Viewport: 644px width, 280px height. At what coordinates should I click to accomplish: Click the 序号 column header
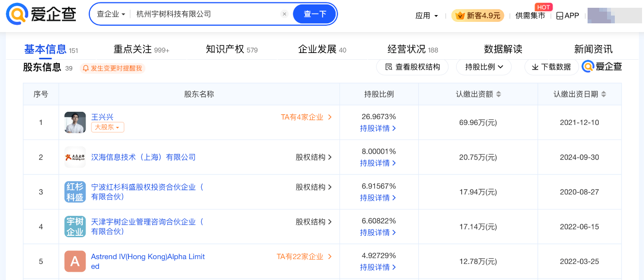coord(41,94)
